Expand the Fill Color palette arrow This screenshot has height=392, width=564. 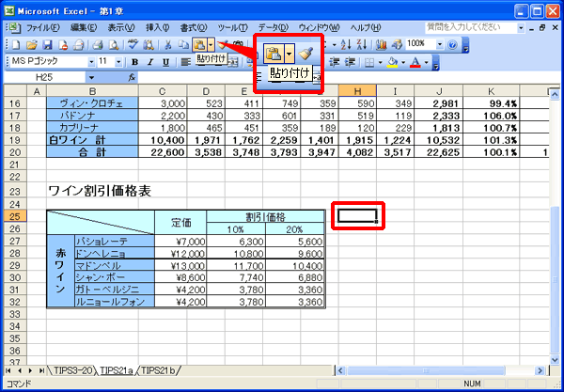tap(403, 63)
